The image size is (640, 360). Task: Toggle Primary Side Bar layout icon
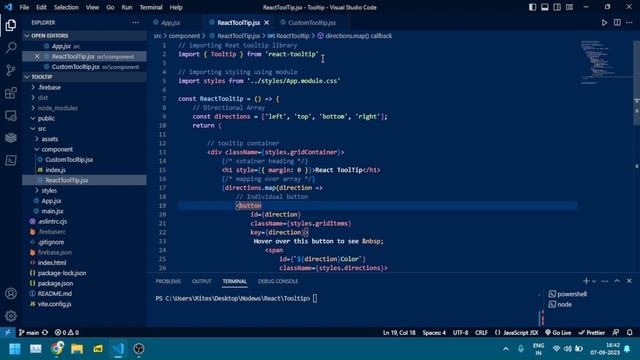pyautogui.click(x=532, y=7)
